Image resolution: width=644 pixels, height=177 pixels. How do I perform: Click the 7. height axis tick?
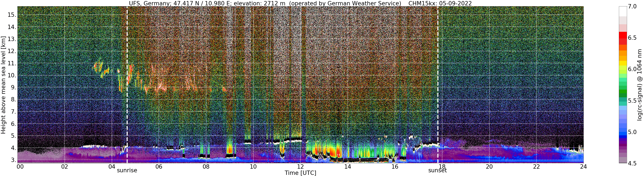coord(14,112)
